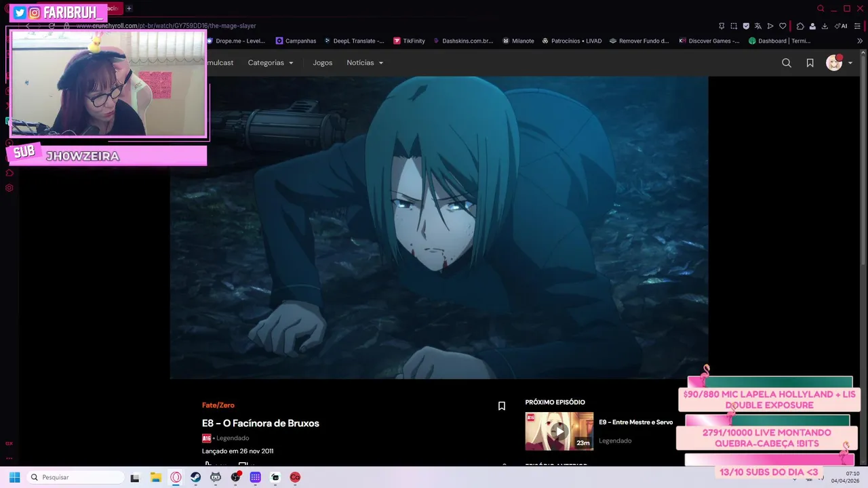The height and width of the screenshot is (488, 868).
Task: Add the episode to watchlist via bookmark
Action: [502, 406]
